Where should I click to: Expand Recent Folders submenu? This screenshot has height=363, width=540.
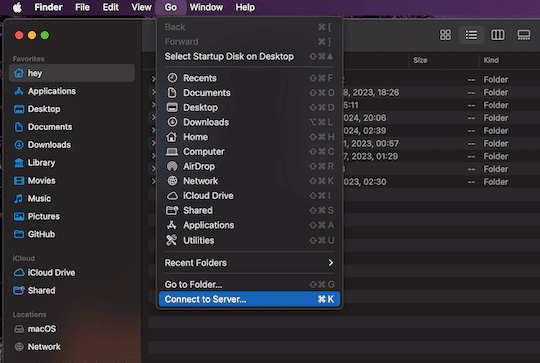pos(249,263)
